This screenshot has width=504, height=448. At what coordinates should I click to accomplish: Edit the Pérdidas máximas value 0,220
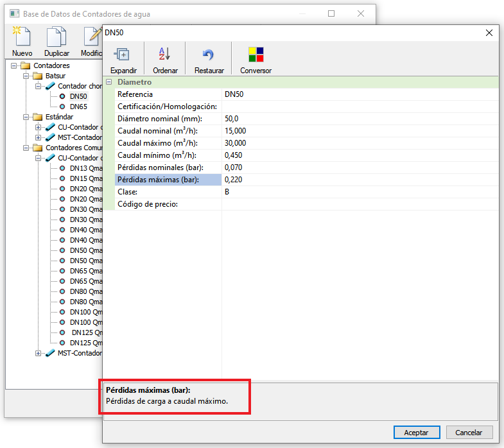(x=360, y=180)
